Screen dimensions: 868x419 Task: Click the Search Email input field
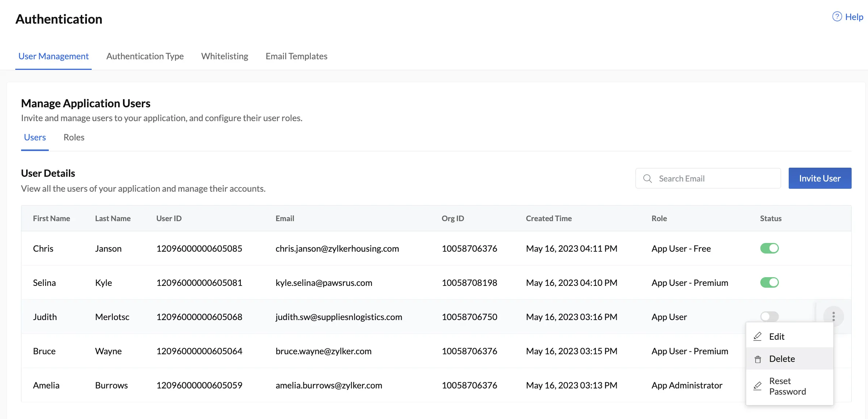[x=708, y=178]
